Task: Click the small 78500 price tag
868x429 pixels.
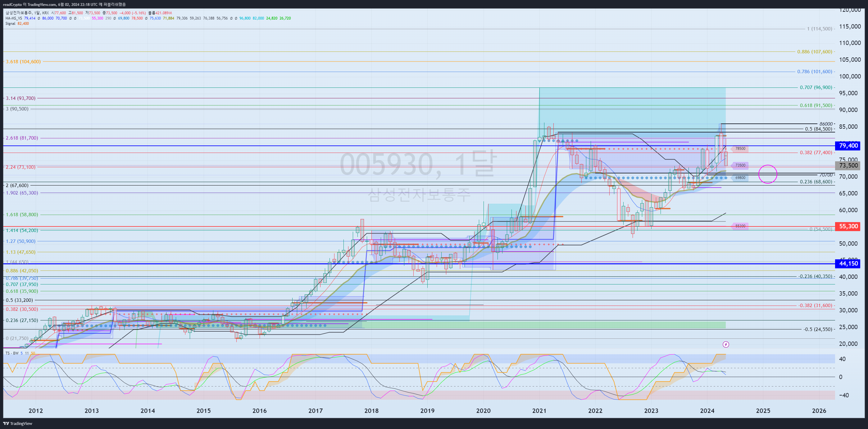Action: pyautogui.click(x=740, y=148)
